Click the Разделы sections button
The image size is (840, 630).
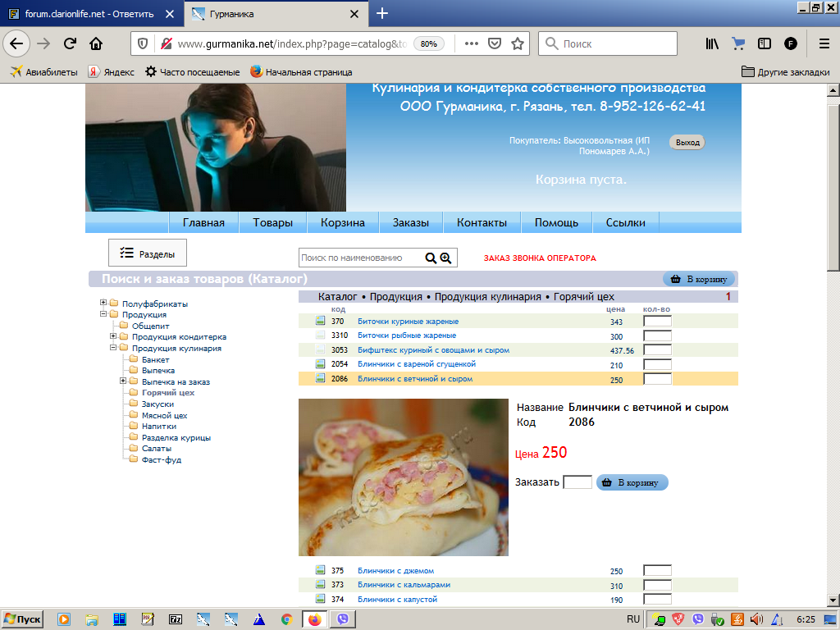click(148, 253)
